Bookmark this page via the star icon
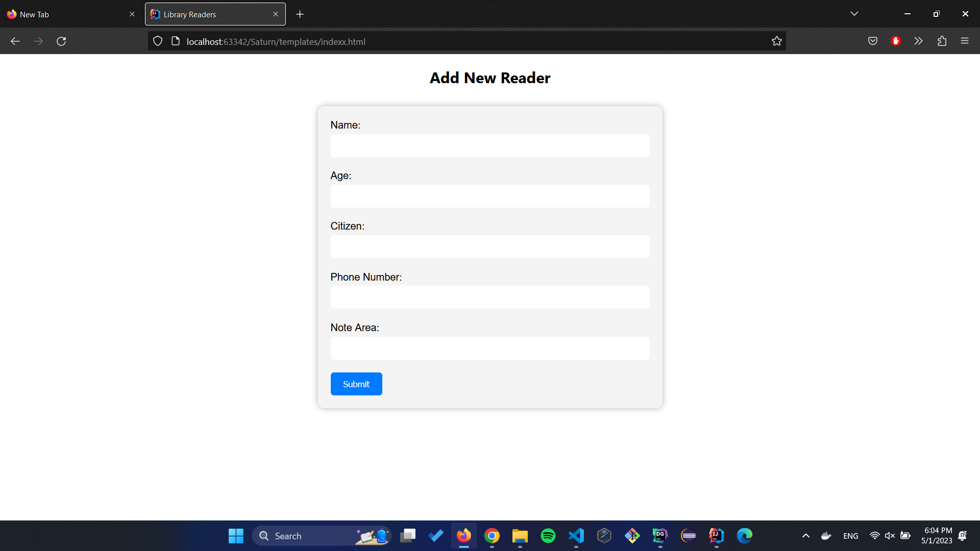Image resolution: width=980 pixels, height=551 pixels. [x=777, y=41]
